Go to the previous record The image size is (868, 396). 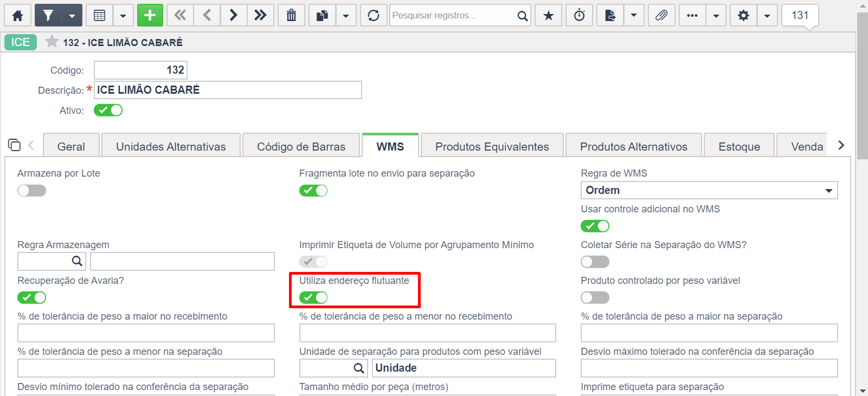(x=207, y=15)
